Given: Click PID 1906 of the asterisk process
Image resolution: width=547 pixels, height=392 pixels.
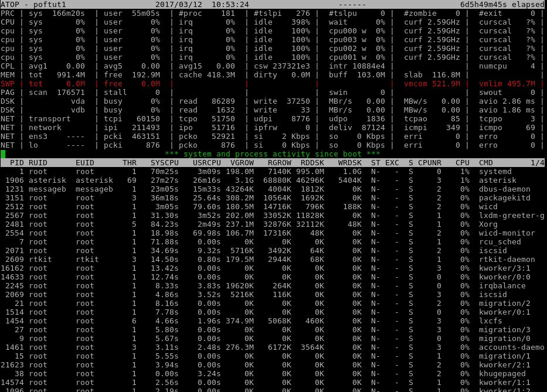Looking at the screenshot, I should [15, 180].
